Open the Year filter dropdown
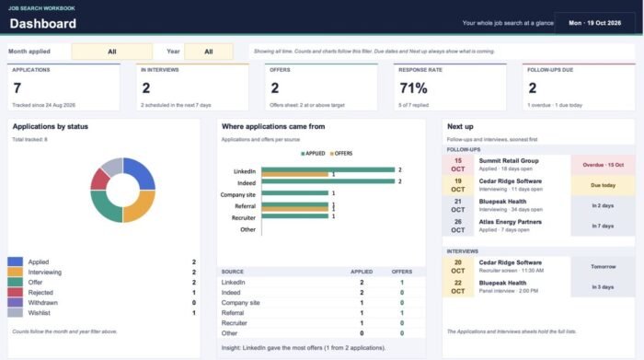The image size is (644, 360). pyautogui.click(x=209, y=52)
